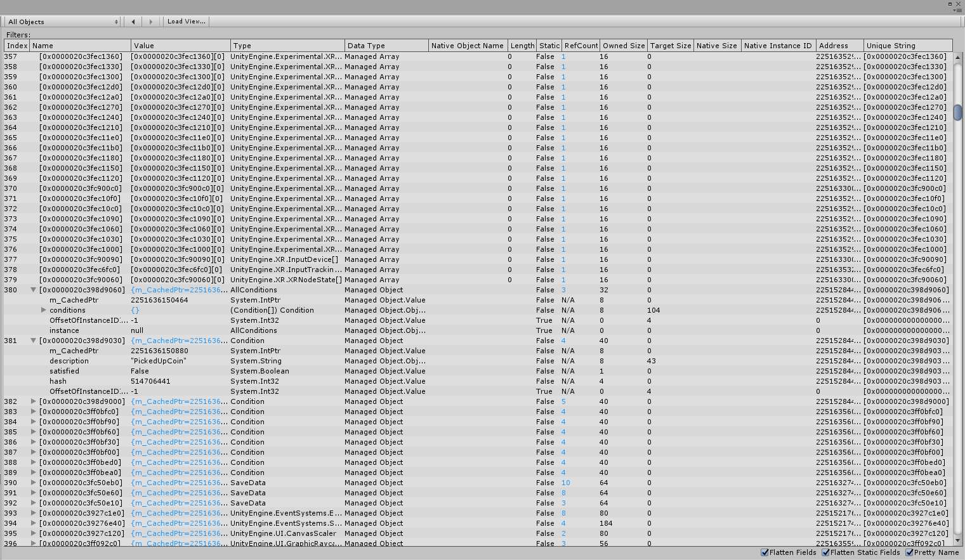Image resolution: width=965 pixels, height=560 pixels.
Task: Expand the Condition object at index 382
Action: (33, 401)
